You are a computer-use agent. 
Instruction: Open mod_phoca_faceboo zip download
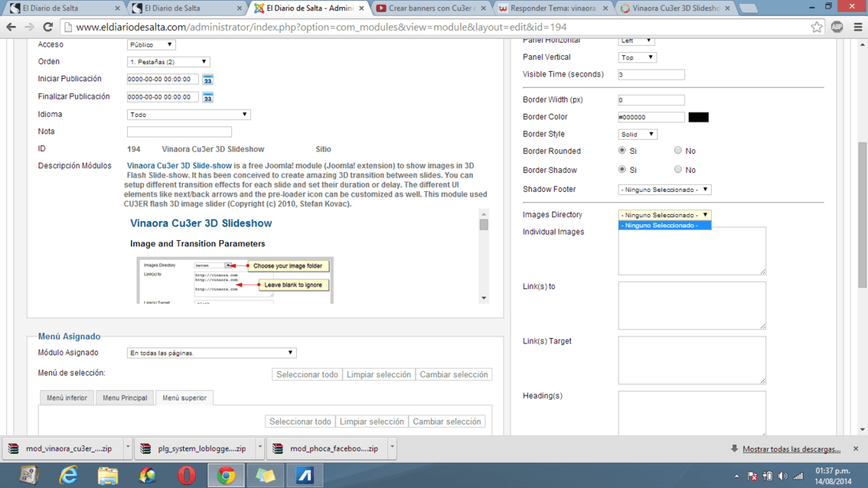click(x=327, y=448)
